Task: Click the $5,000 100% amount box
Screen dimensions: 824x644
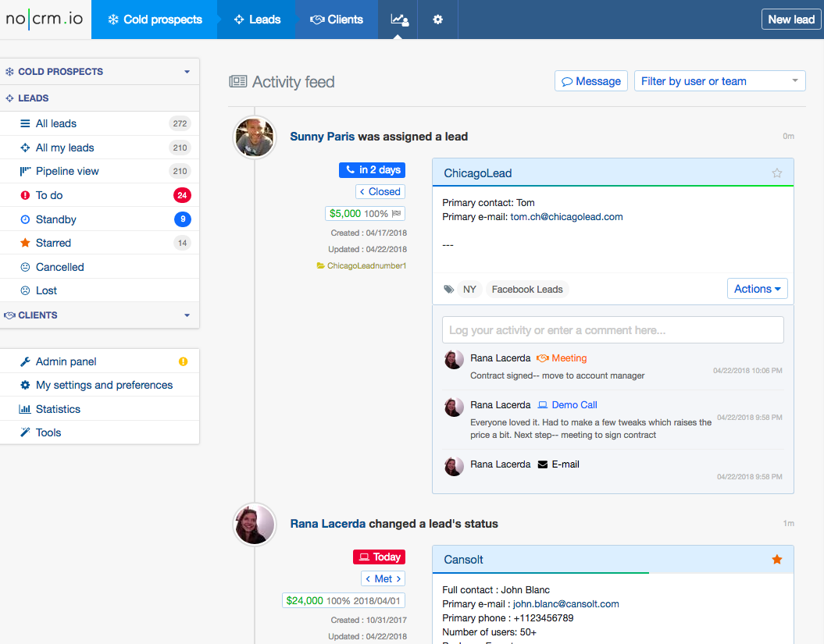Action: tap(365, 214)
